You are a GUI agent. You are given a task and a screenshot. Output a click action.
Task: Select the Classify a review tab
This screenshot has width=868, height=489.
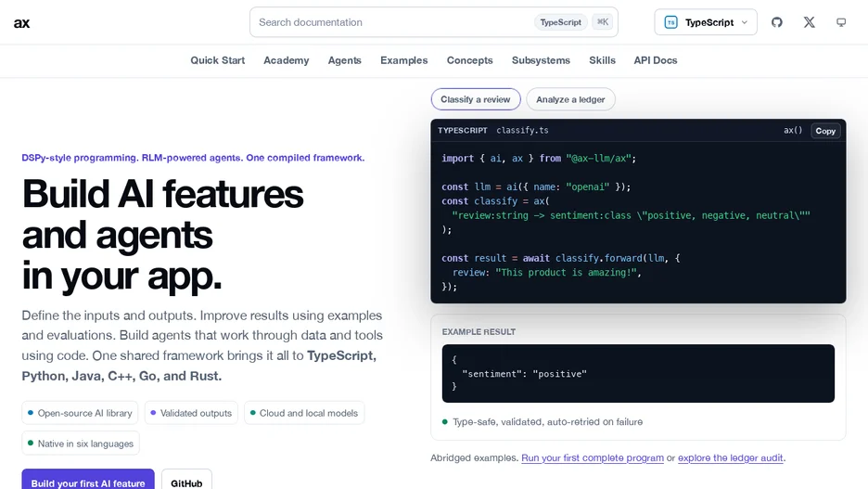(x=476, y=99)
